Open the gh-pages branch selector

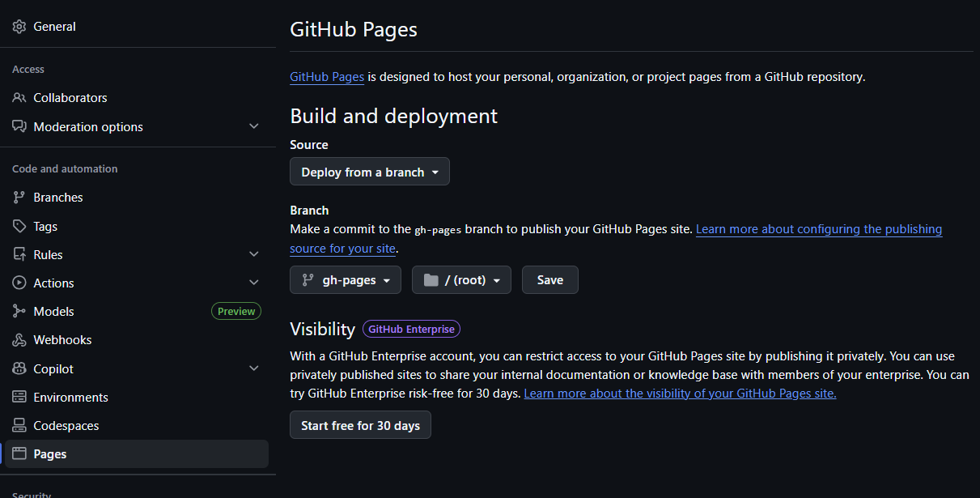pyautogui.click(x=345, y=280)
